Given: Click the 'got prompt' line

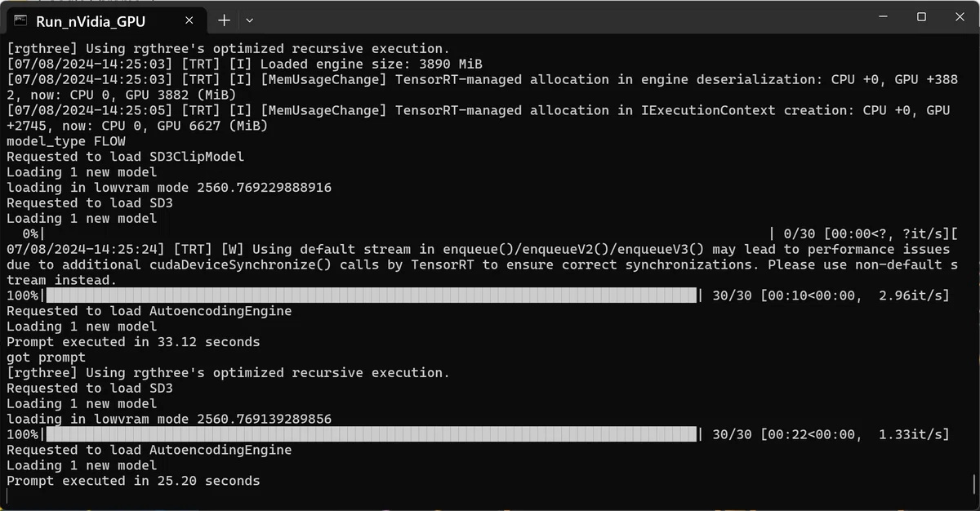Looking at the screenshot, I should click(46, 358).
